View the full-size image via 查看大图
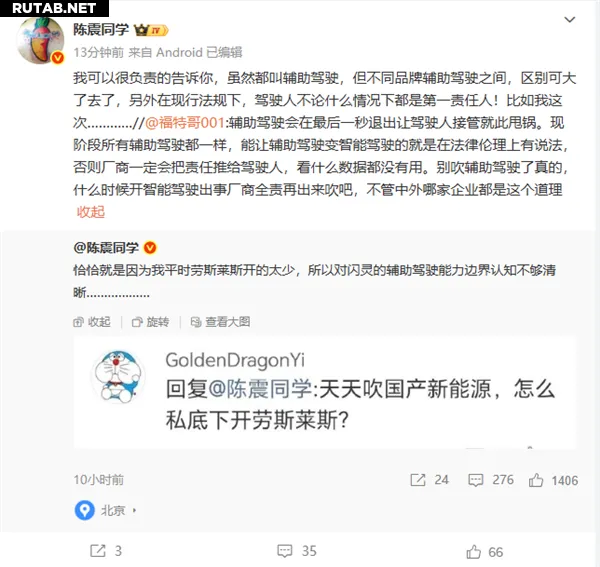The image size is (600, 567). tap(220, 322)
